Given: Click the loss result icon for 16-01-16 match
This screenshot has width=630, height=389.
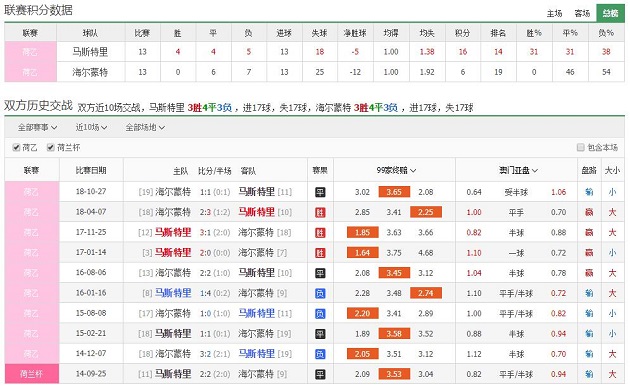Looking at the screenshot, I should [x=320, y=293].
